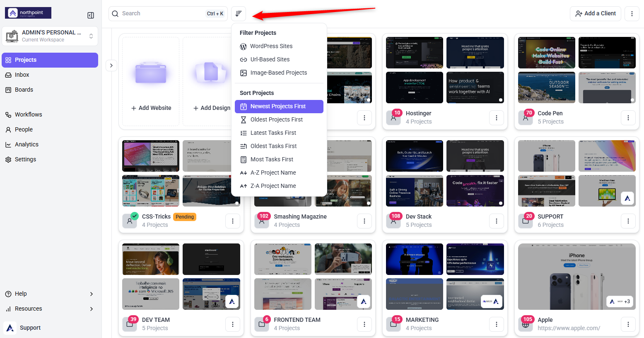Sort by Latest Tasks First

point(279,133)
